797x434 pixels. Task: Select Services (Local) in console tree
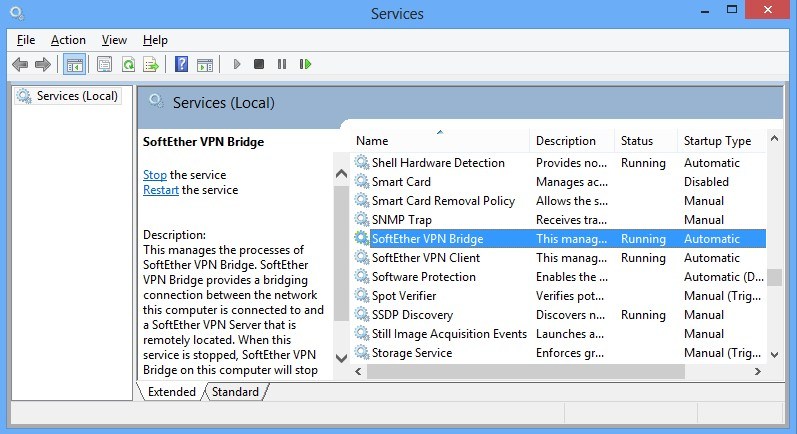[x=77, y=96]
